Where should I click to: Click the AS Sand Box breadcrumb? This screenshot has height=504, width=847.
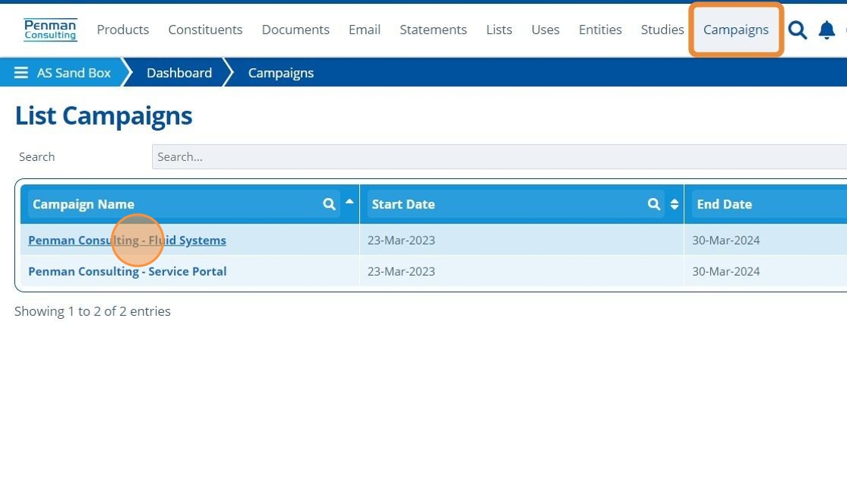click(x=73, y=73)
